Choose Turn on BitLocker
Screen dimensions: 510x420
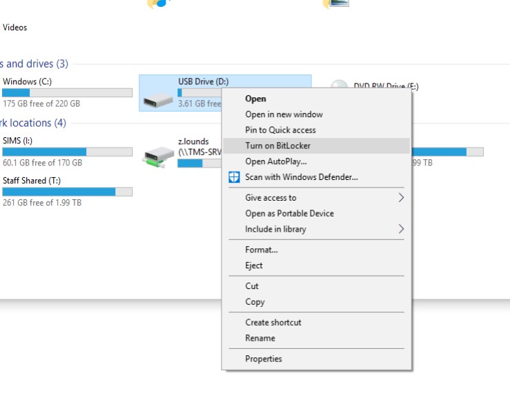click(316, 146)
